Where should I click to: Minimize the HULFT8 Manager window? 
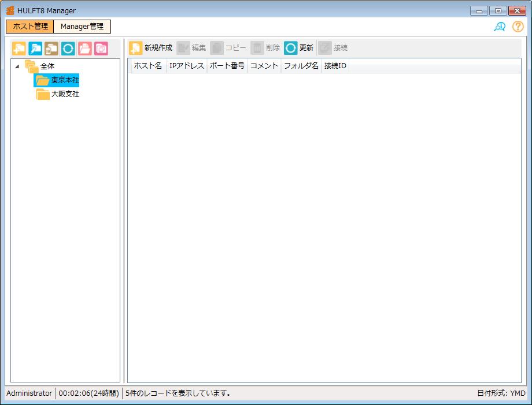pyautogui.click(x=479, y=11)
